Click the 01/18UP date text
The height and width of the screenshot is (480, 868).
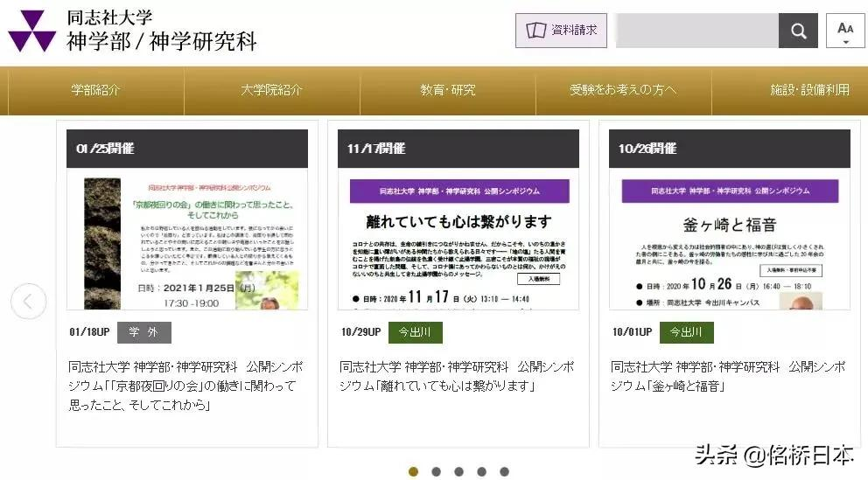pyautogui.click(x=89, y=332)
